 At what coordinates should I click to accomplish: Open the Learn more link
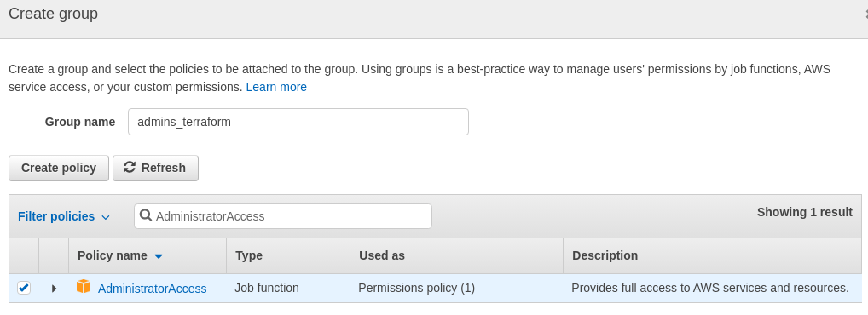point(276,87)
